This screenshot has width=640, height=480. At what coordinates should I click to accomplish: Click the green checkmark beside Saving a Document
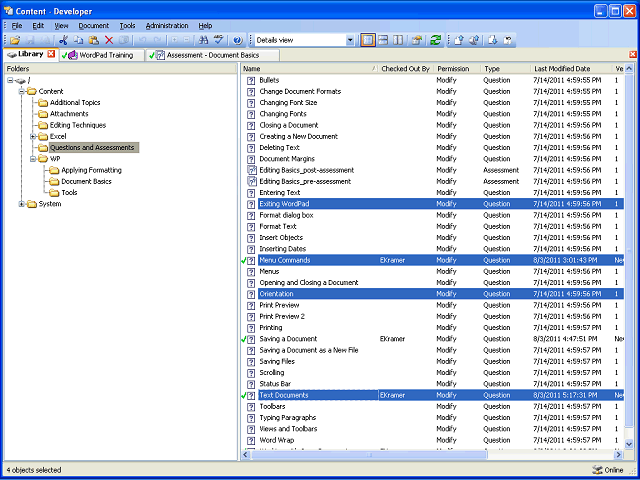click(x=244, y=339)
